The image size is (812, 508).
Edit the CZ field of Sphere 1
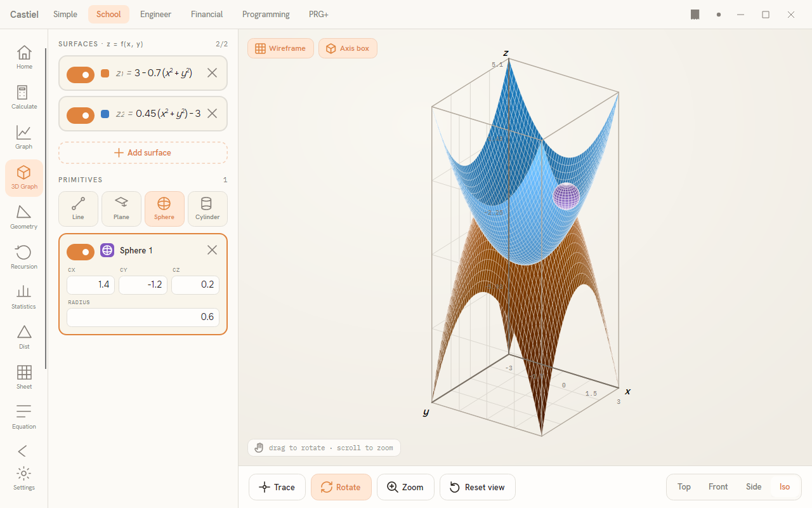[x=195, y=284]
